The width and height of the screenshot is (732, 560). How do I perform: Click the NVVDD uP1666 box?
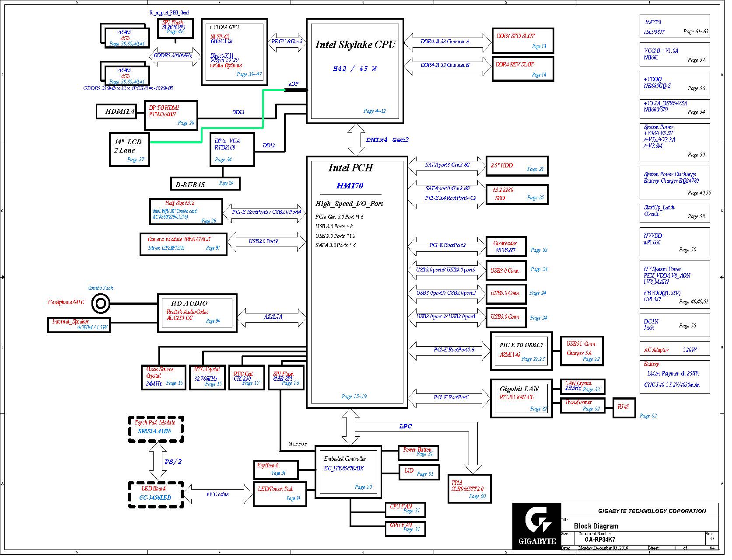click(x=674, y=242)
